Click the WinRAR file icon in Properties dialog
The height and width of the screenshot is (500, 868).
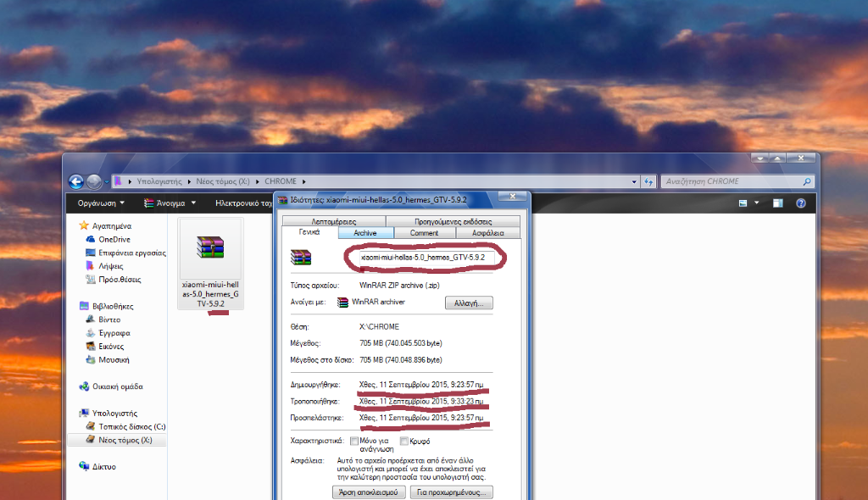(301, 257)
